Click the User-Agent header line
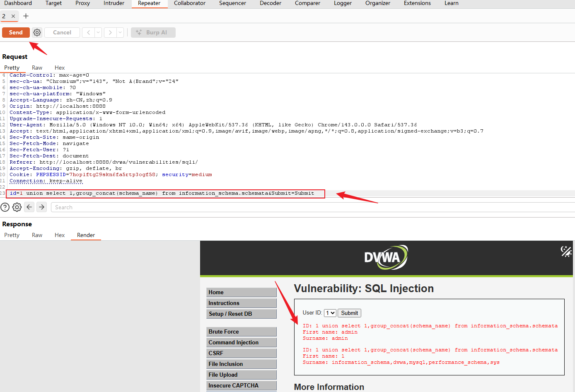575x392 pixels. click(213, 125)
